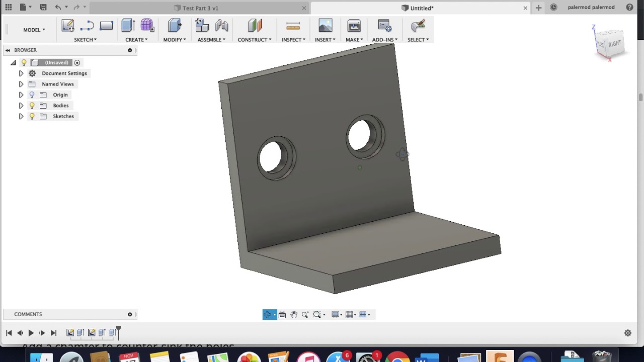
Task: Toggle the Origin folder light bulb
Action: tap(32, 95)
